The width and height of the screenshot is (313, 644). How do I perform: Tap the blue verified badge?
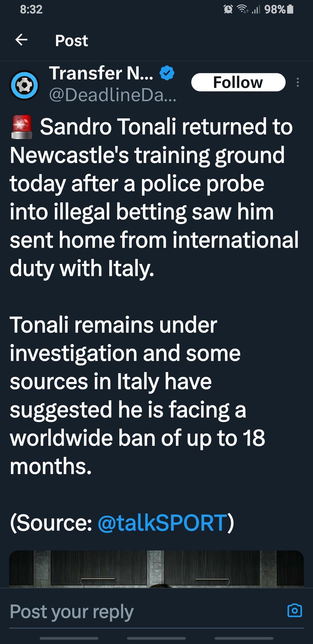(x=167, y=73)
